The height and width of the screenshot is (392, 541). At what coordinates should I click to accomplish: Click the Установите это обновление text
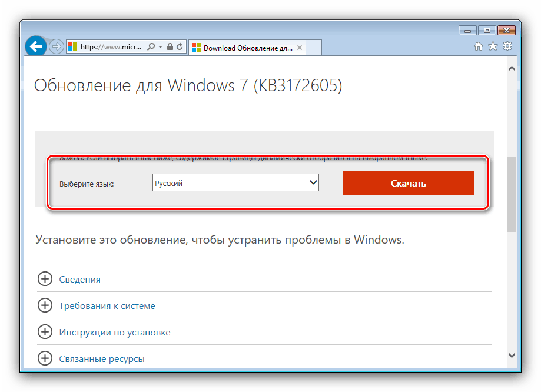(220, 240)
